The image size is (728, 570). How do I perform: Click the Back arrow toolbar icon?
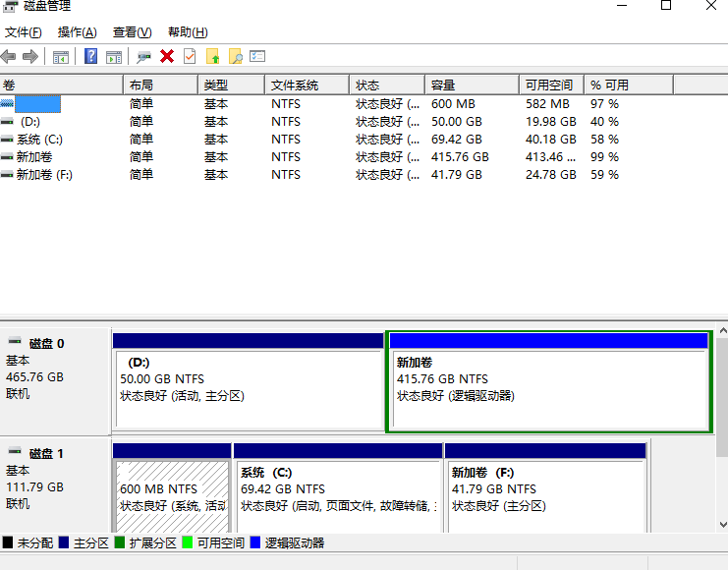[9, 57]
